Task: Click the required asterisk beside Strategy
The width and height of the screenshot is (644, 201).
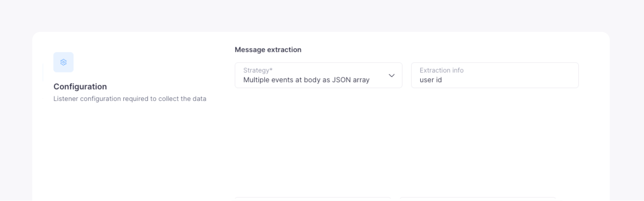Action: click(271, 70)
